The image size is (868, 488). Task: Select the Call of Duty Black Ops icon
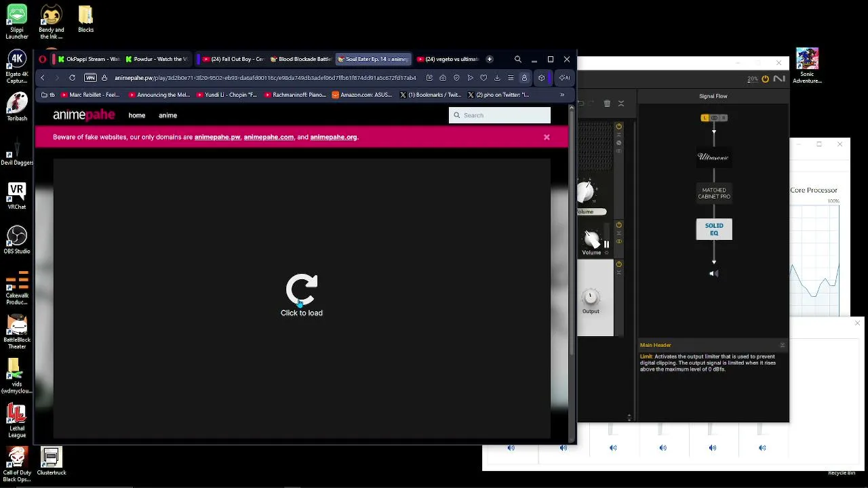17,465
